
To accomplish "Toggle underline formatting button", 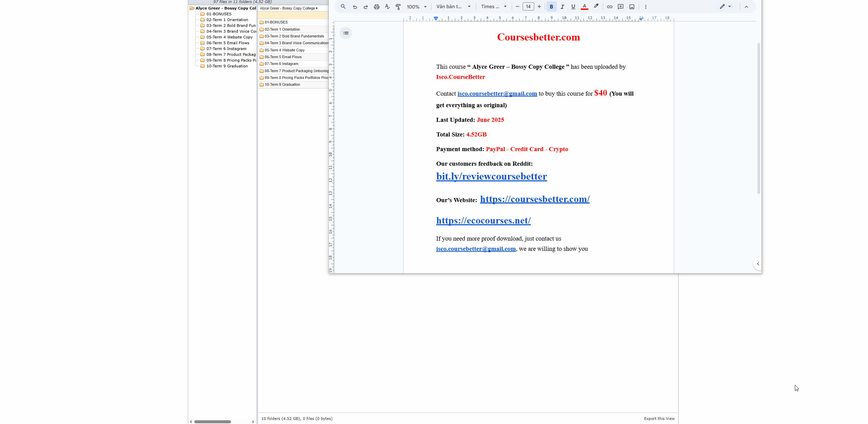I will pyautogui.click(x=573, y=7).
